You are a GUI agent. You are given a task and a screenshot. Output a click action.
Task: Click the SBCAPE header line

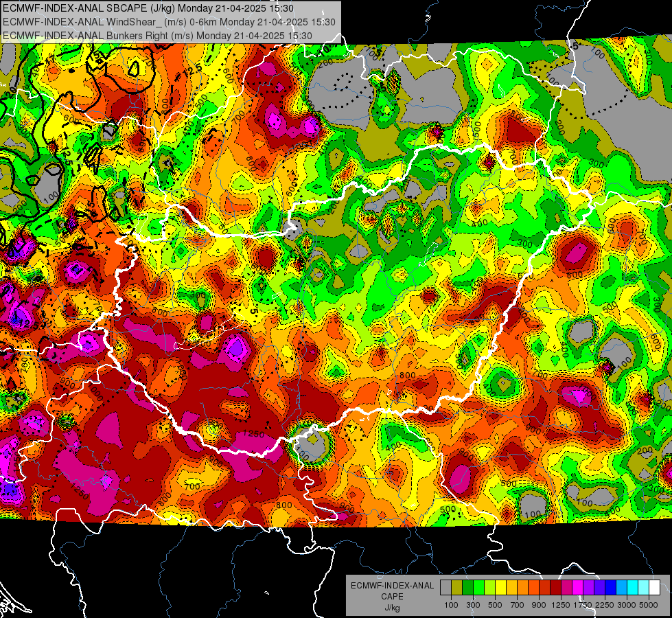(148, 8)
